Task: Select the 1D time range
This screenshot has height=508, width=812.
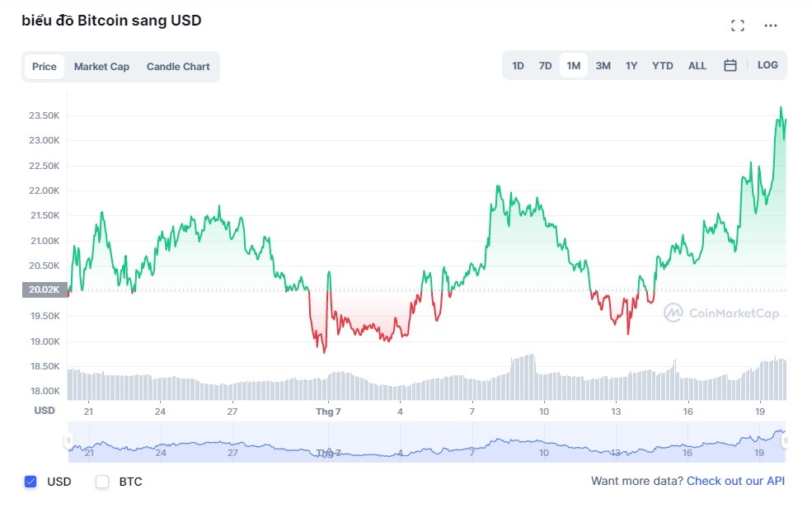Action: tap(518, 64)
